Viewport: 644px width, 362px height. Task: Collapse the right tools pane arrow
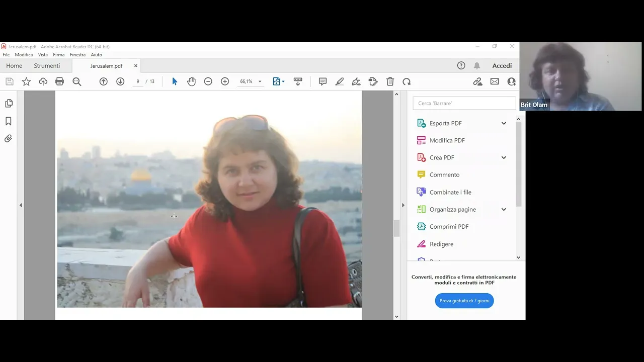click(x=403, y=205)
